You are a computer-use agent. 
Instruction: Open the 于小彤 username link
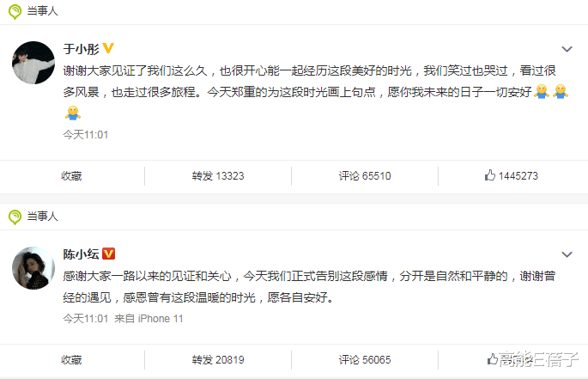click(81, 49)
